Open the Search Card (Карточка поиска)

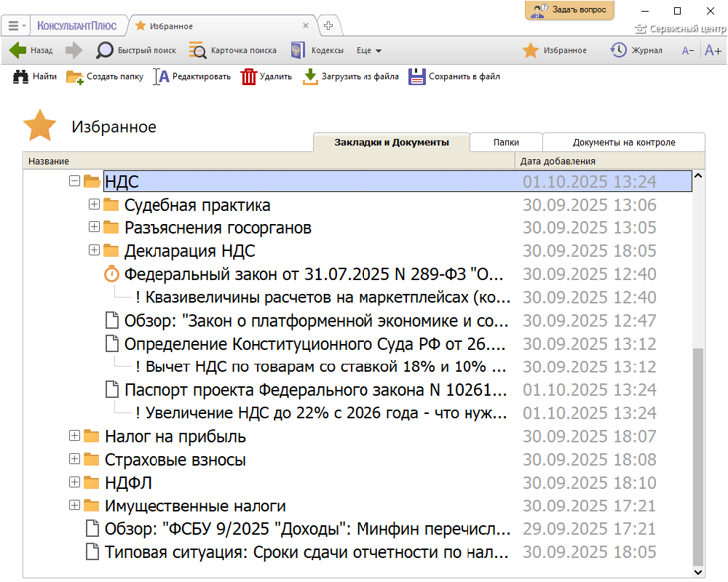tap(197, 50)
